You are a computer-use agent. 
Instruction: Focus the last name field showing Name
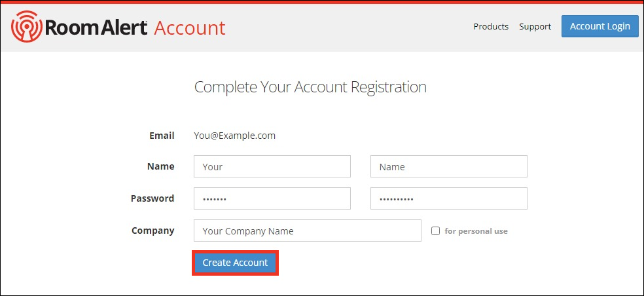pos(449,166)
